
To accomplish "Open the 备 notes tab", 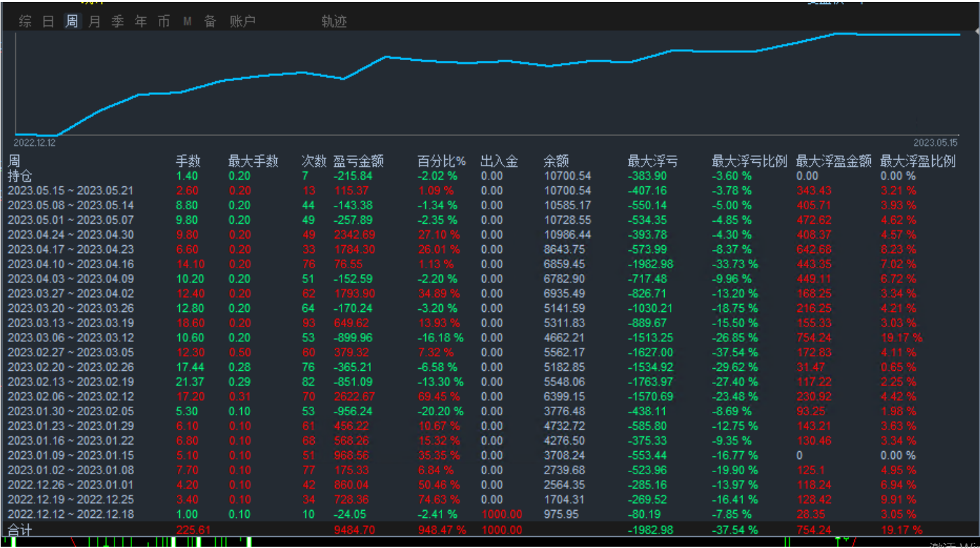I will (210, 21).
